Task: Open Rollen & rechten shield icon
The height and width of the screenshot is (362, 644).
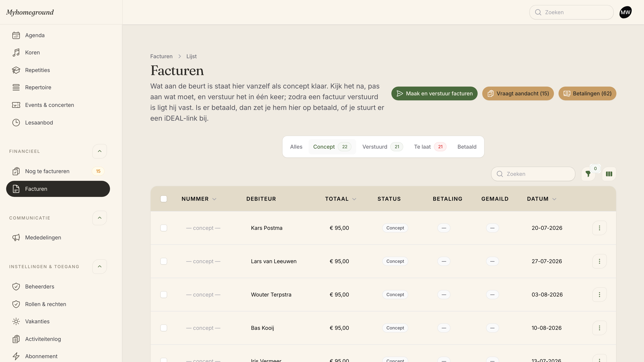Action: coord(16,304)
